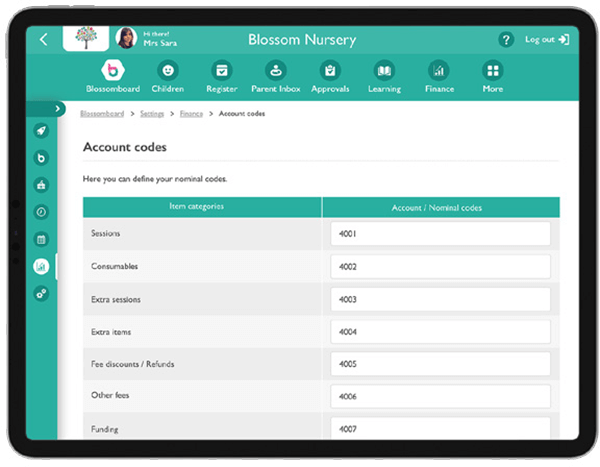
Task: Open the help question mark icon
Action: (506, 39)
